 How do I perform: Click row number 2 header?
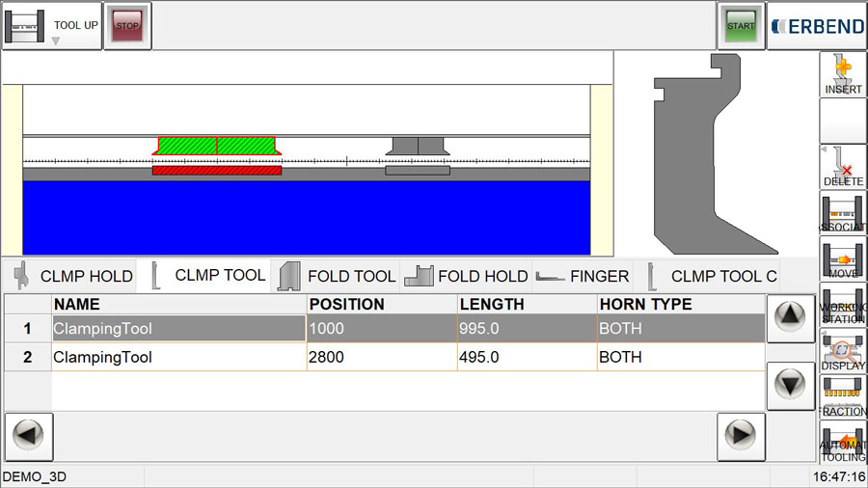coord(28,357)
